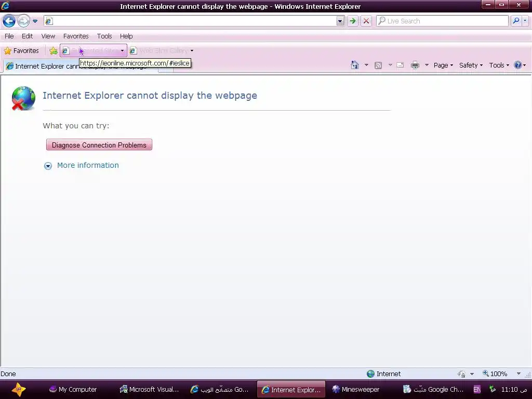Screen dimensions: 532x399
Task: Switch to Minesweeper taskbar item
Action: tap(356, 390)
